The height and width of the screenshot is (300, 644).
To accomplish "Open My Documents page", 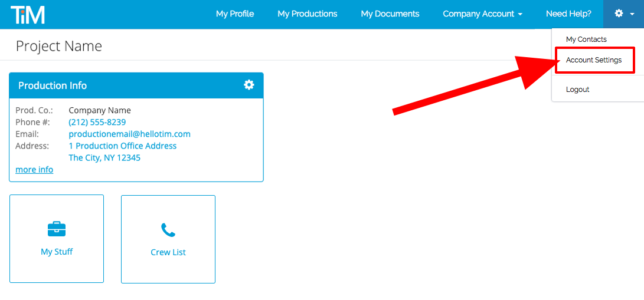I will [x=390, y=14].
